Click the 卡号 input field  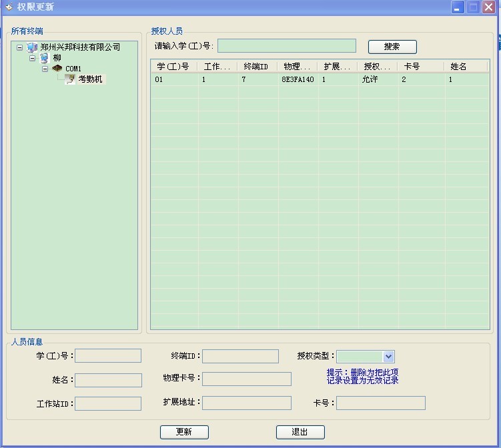click(x=381, y=403)
